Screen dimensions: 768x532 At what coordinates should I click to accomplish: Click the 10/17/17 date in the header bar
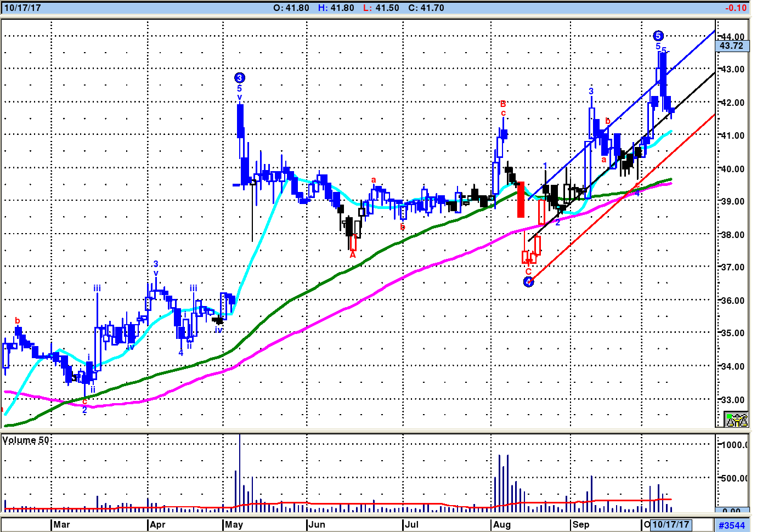coord(22,8)
